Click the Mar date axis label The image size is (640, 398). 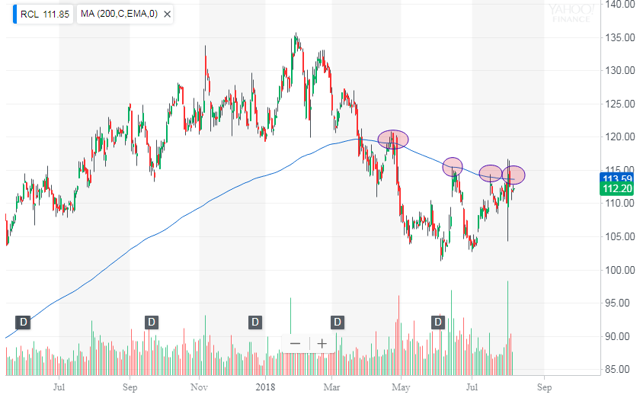[x=332, y=387]
